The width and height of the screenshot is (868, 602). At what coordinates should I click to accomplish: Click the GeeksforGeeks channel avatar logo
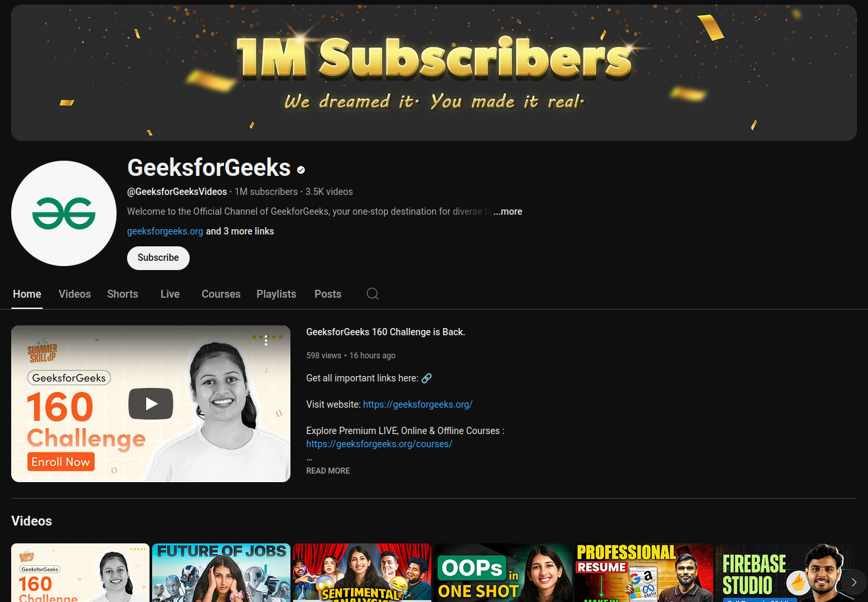(x=64, y=213)
